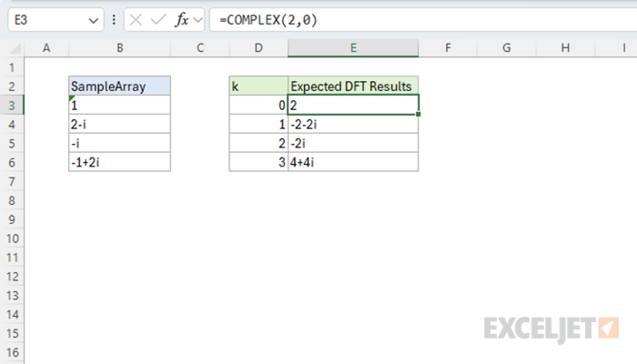
Task: Select row 16 header
Action: tap(12, 352)
